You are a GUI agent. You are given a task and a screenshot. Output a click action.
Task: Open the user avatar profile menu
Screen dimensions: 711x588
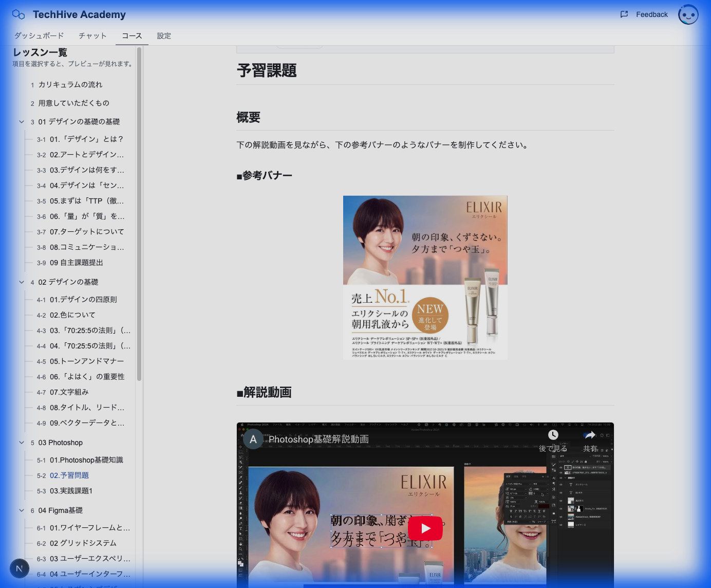(688, 14)
